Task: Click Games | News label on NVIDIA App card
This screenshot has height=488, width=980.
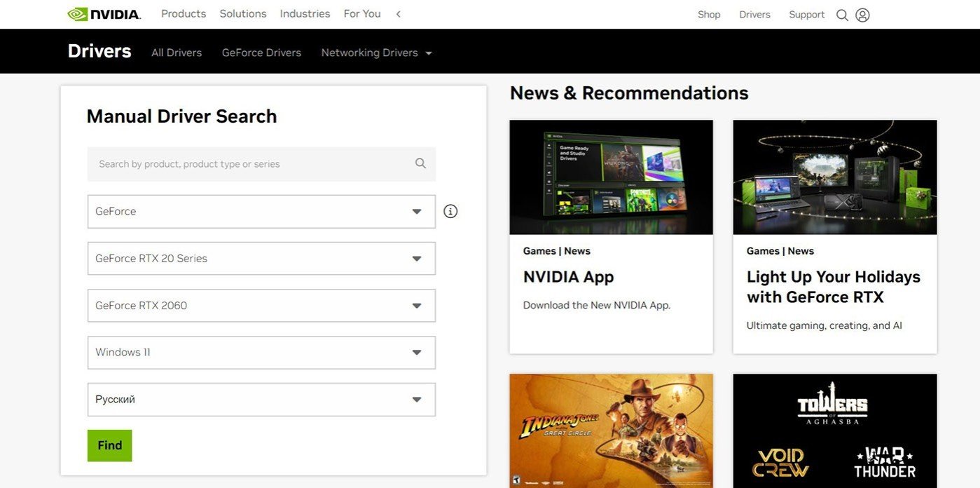Action: tap(557, 251)
